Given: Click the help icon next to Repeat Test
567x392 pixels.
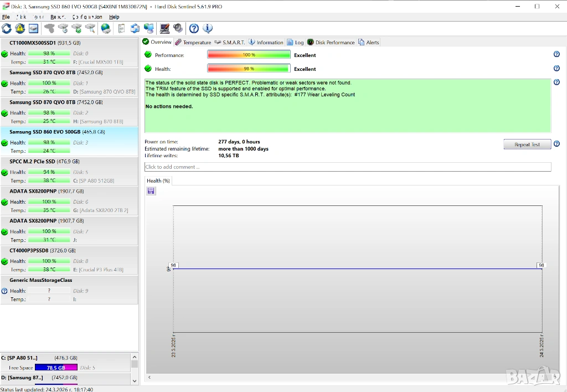Looking at the screenshot, I should pyautogui.click(x=556, y=144).
